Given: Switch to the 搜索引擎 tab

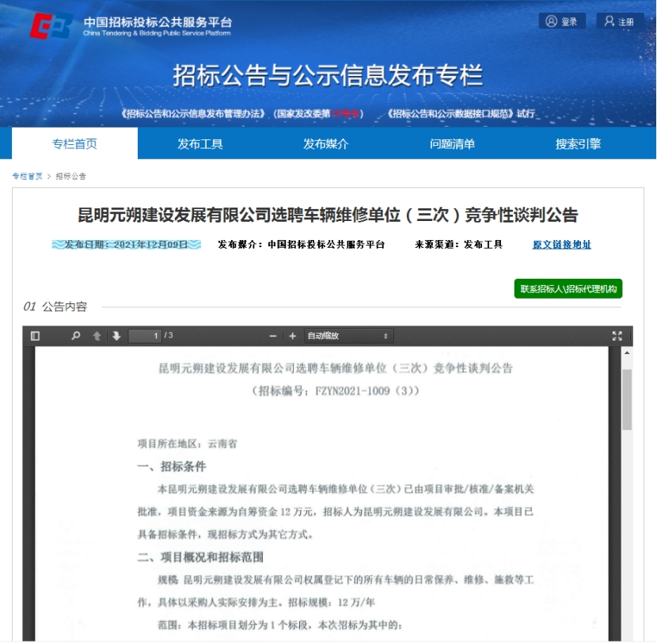Looking at the screenshot, I should pos(578,143).
